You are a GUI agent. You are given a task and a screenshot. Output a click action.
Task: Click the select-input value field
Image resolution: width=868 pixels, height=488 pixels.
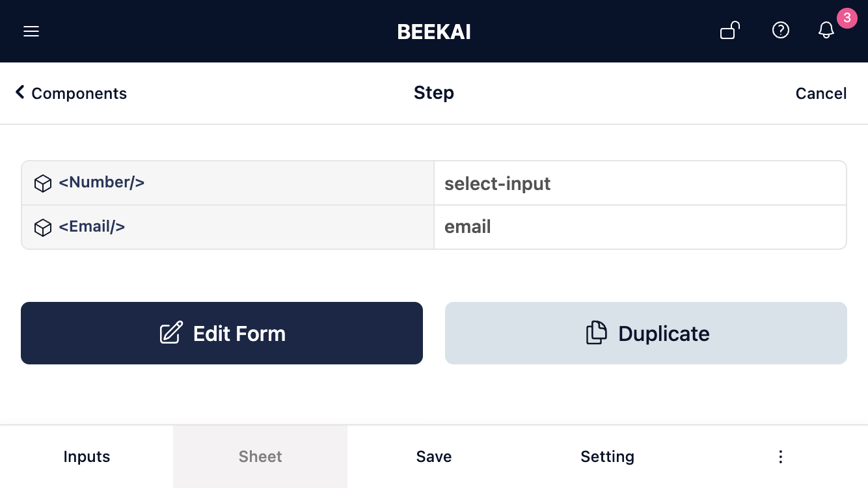click(640, 183)
